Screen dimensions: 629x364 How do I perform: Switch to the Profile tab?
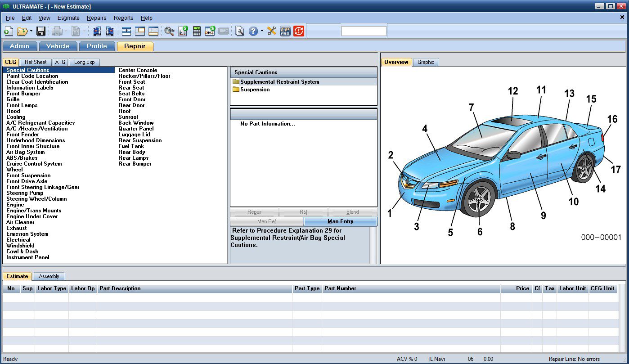[97, 46]
